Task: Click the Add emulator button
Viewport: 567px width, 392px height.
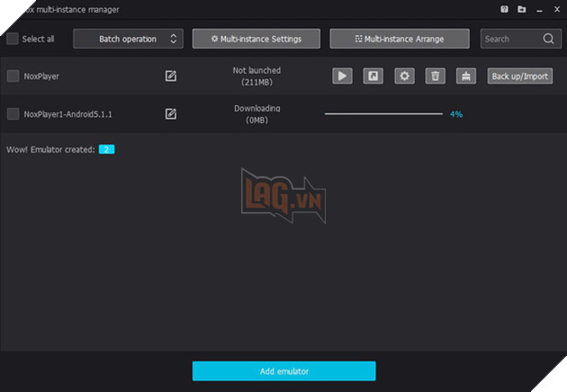Action: (x=283, y=371)
